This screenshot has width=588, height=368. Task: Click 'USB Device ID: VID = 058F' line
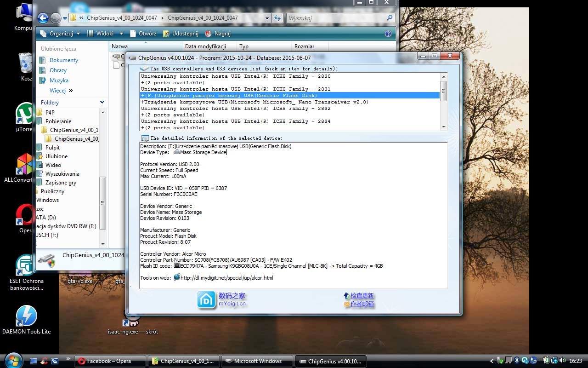183,188
